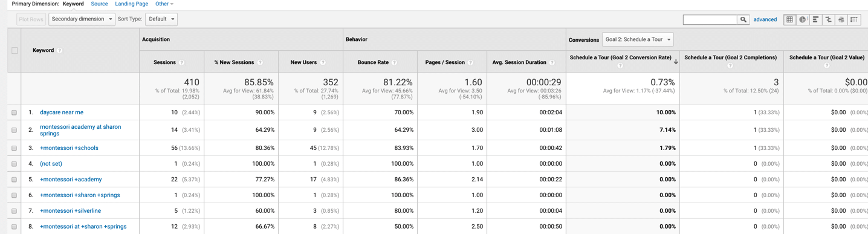Sort by Goal 2 Value column header

[826, 58]
